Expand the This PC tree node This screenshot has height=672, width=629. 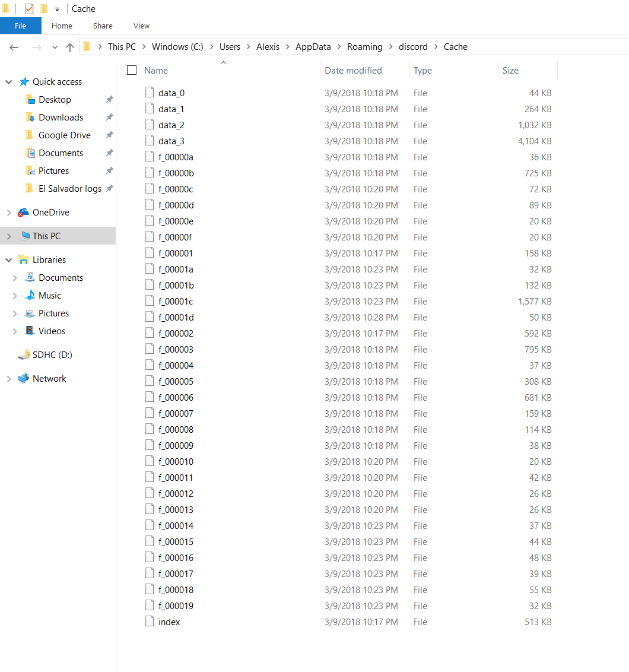tap(9, 236)
